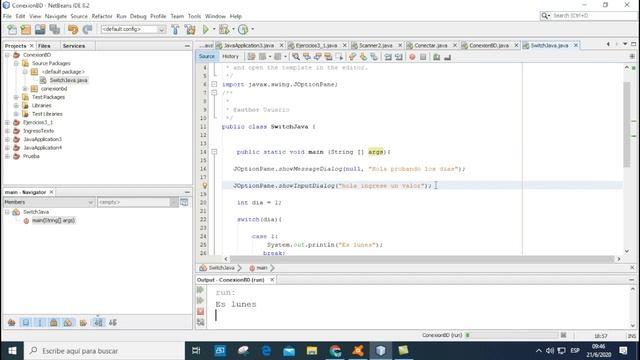Click the New File toolbar icon
Image resolution: width=640 pixels, height=360 pixels.
12,29
